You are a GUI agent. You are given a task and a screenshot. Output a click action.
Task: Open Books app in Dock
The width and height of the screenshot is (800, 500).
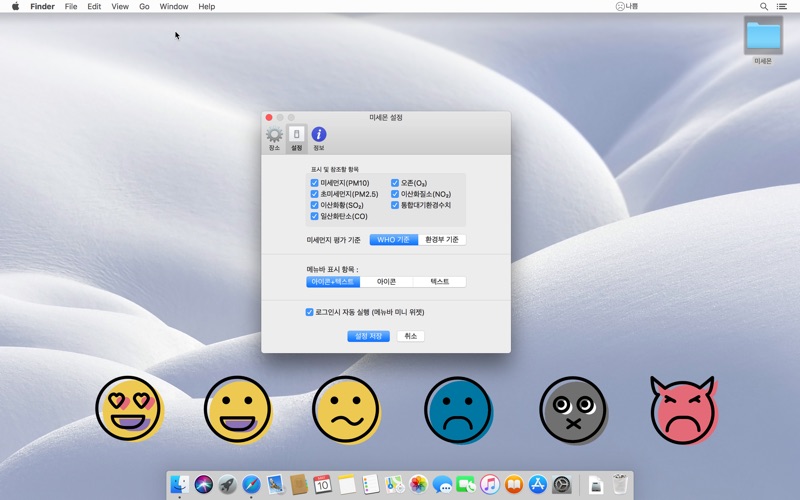(514, 484)
